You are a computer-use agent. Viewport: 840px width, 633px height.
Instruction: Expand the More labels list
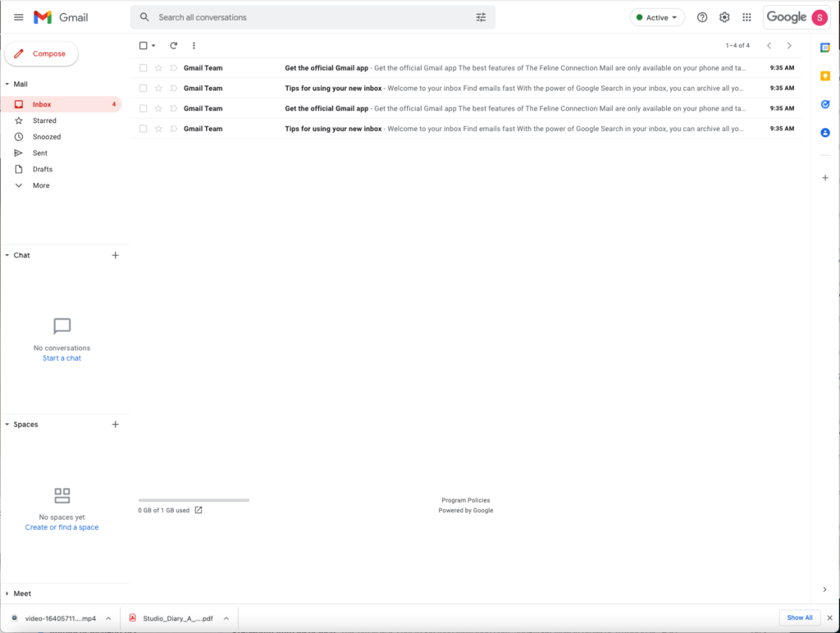coord(40,185)
